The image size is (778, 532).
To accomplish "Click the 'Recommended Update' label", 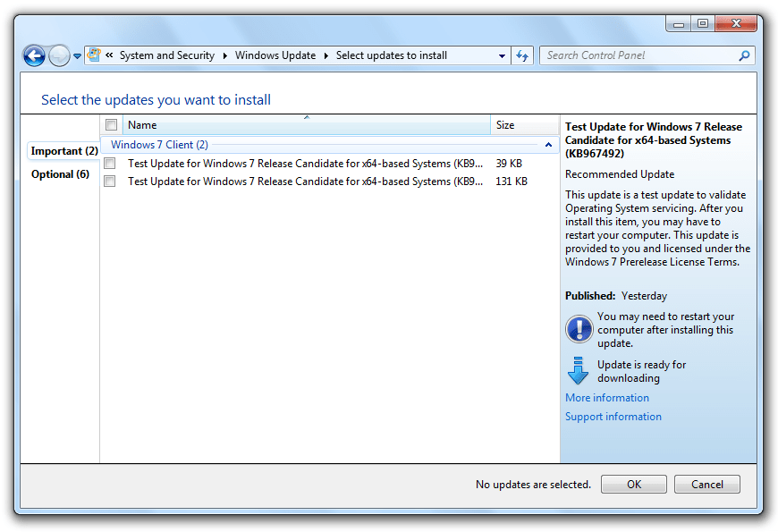I will click(x=619, y=174).
